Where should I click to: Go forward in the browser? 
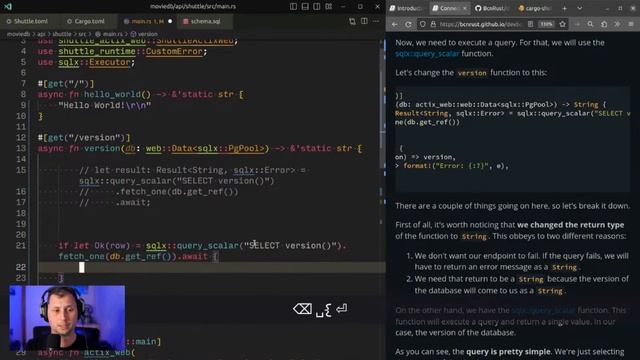point(577,24)
